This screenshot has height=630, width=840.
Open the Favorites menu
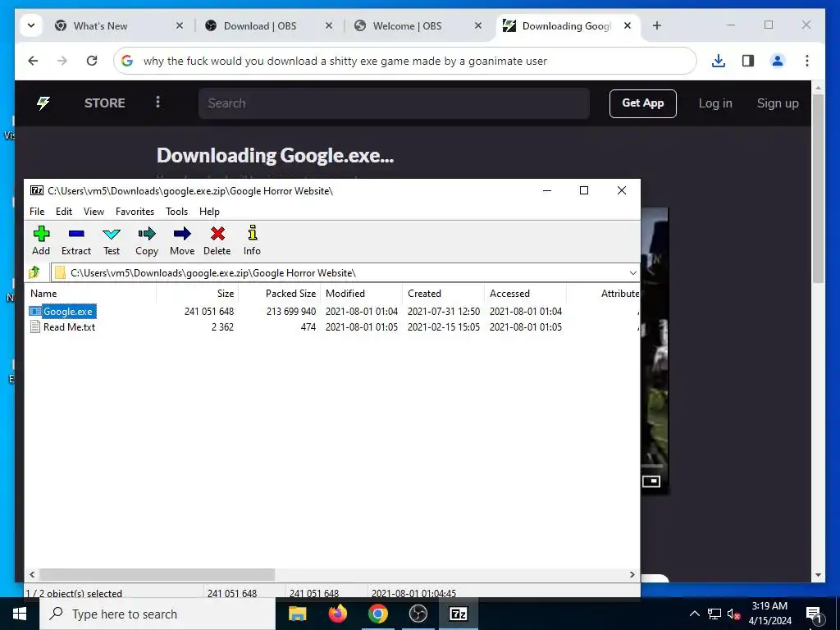(x=135, y=212)
